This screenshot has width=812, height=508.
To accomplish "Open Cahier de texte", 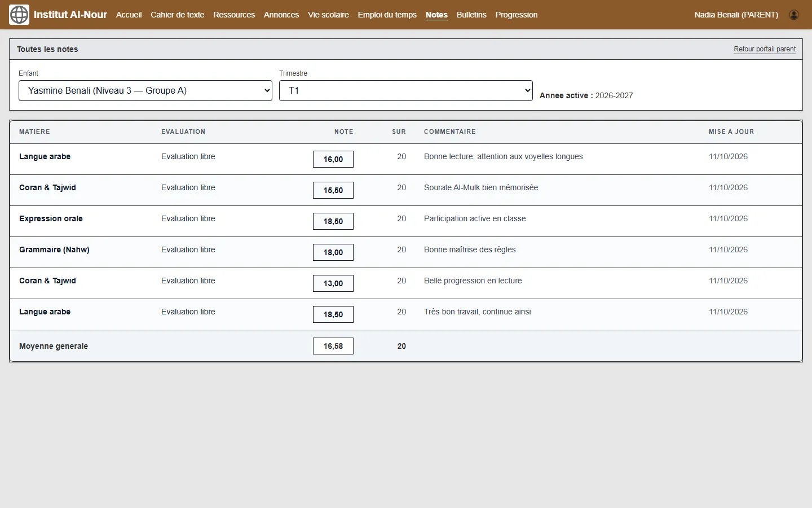I will point(178,15).
